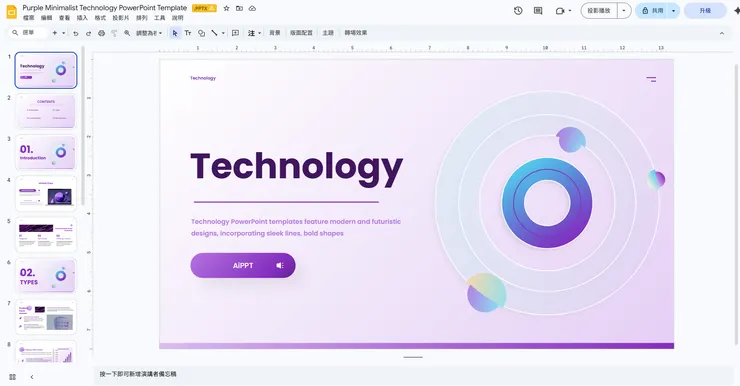
Task: Select slide 4 thumbnail
Action: (46, 193)
